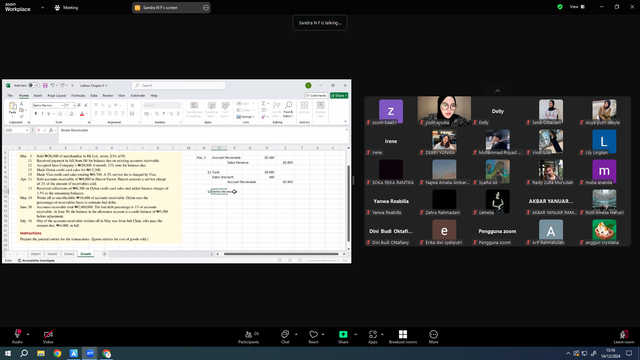
Task: Toggle Bold in Excel Font group
Action: coord(36,114)
